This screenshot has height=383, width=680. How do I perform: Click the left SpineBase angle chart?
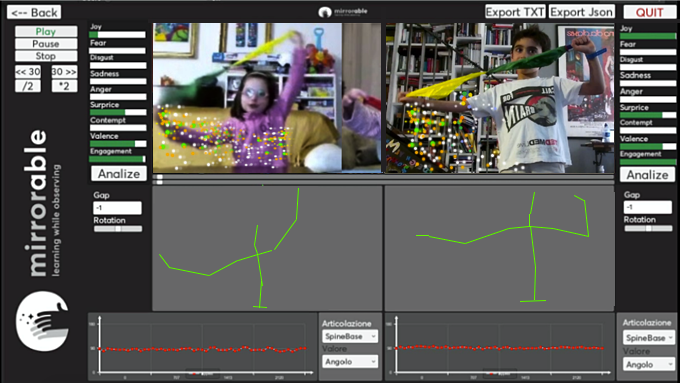[x=202, y=346]
